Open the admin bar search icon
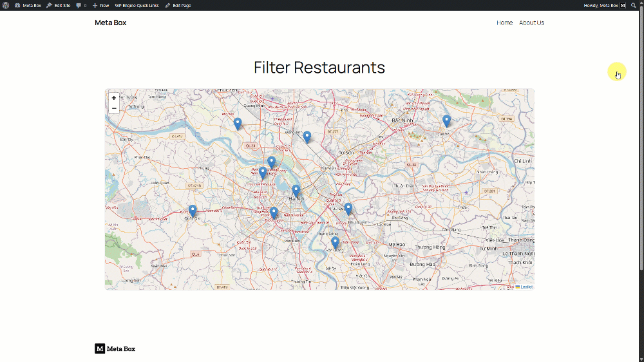 coord(633,5)
